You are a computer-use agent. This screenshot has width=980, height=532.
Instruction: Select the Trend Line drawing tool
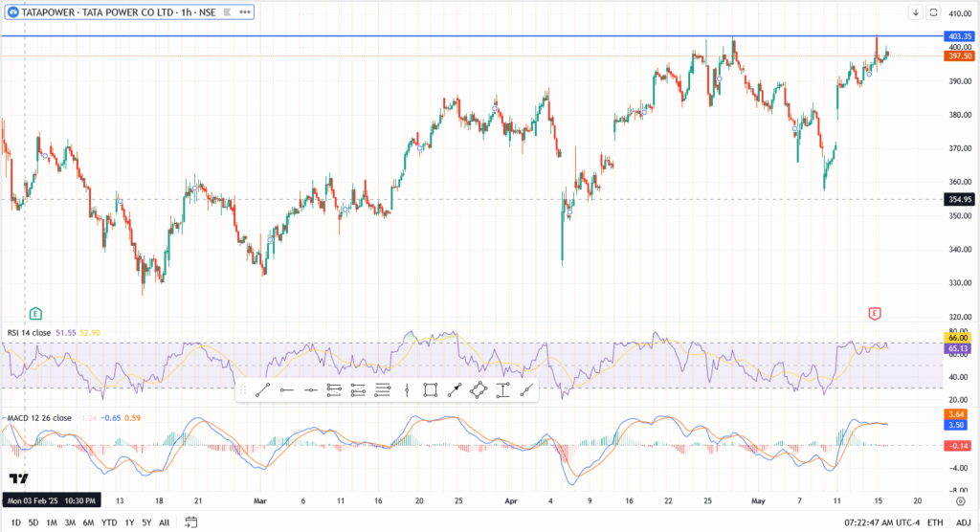263,389
